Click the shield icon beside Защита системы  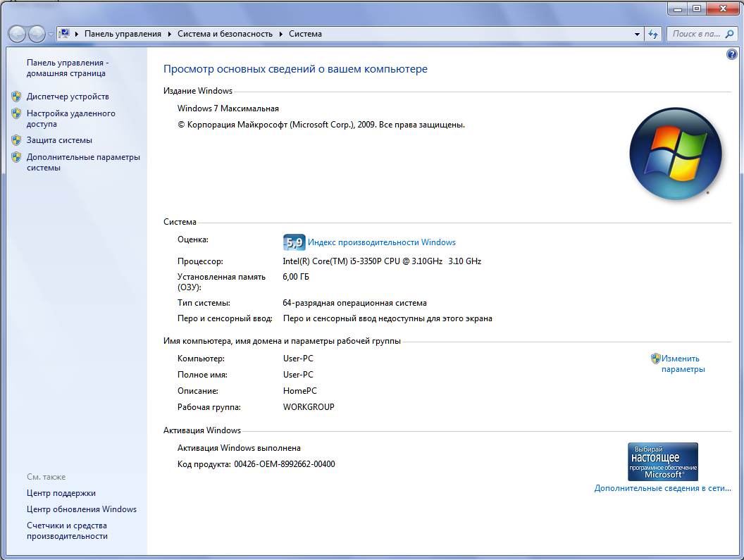16,140
